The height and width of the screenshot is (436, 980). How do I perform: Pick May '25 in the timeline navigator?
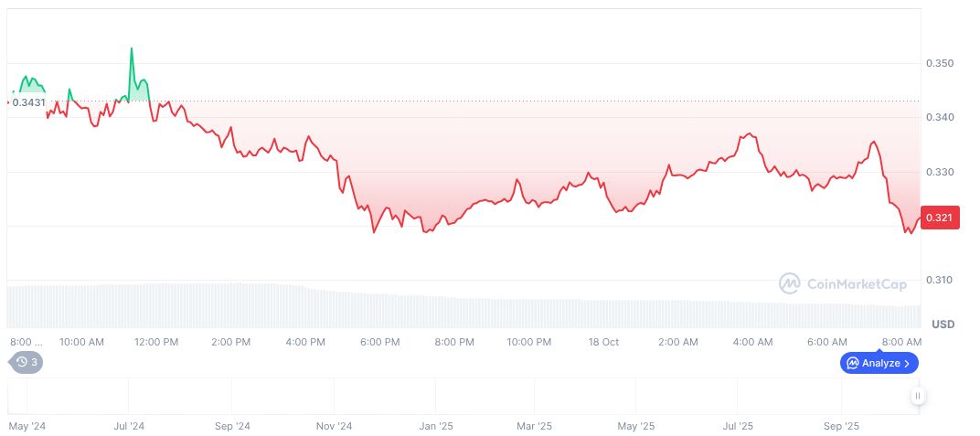click(x=636, y=426)
